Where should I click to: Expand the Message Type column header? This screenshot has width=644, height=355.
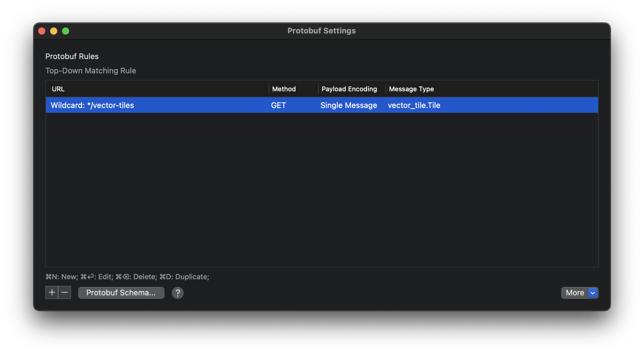coord(411,89)
